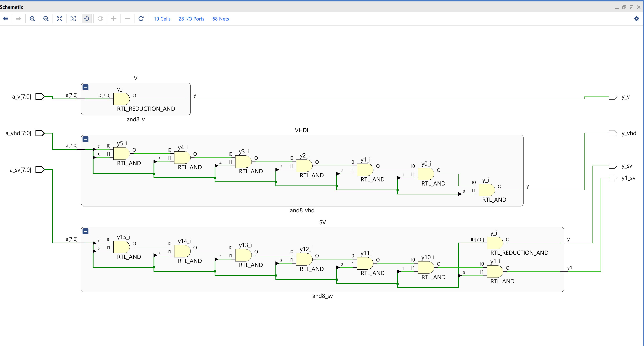The width and height of the screenshot is (644, 346).
Task: Select the RTL_REDUCTION_AND gate in V block
Action: pyautogui.click(x=121, y=99)
